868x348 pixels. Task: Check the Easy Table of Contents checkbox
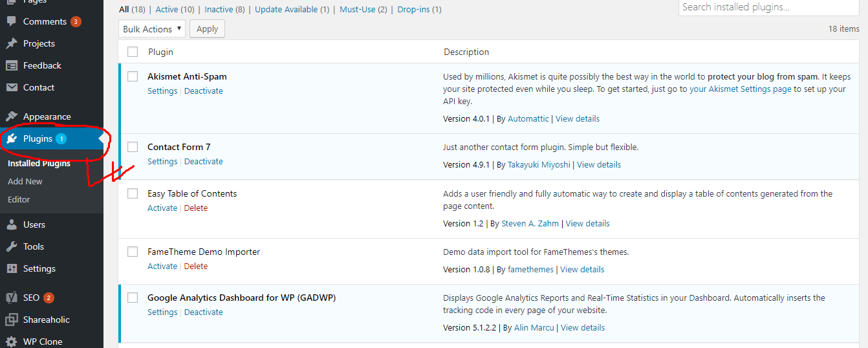(x=133, y=193)
